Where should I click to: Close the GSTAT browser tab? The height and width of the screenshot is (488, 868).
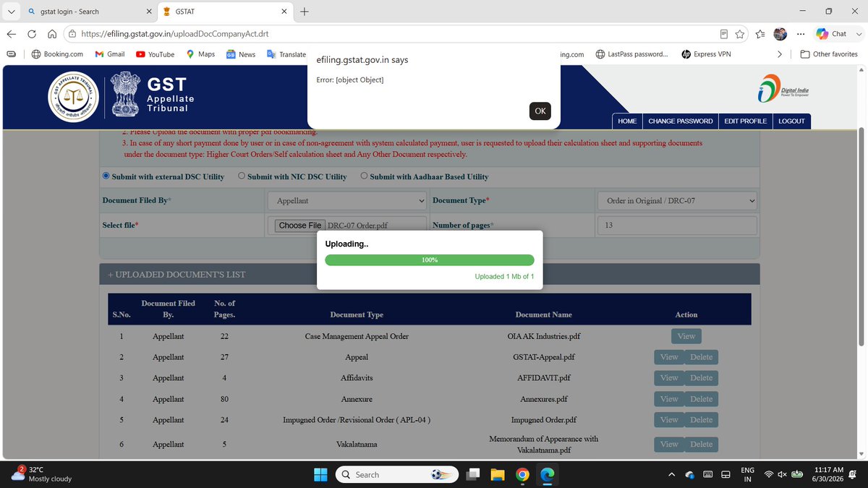[x=284, y=12]
